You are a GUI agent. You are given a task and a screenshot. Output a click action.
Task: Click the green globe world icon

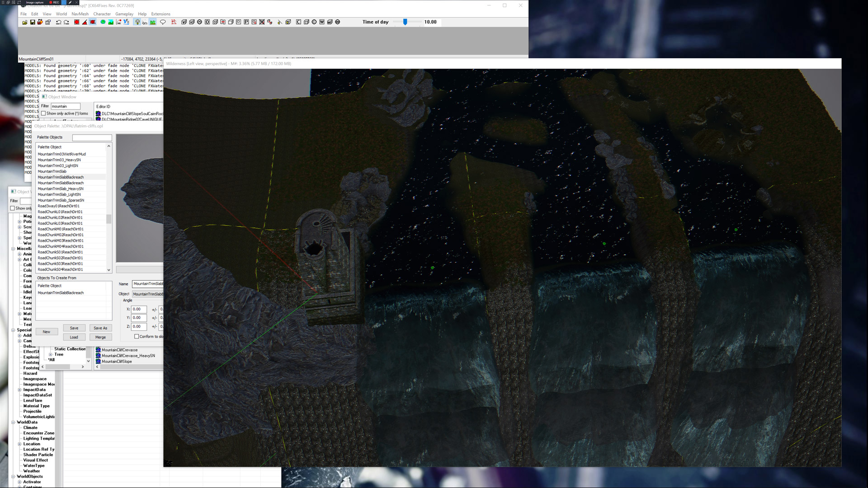point(103,22)
